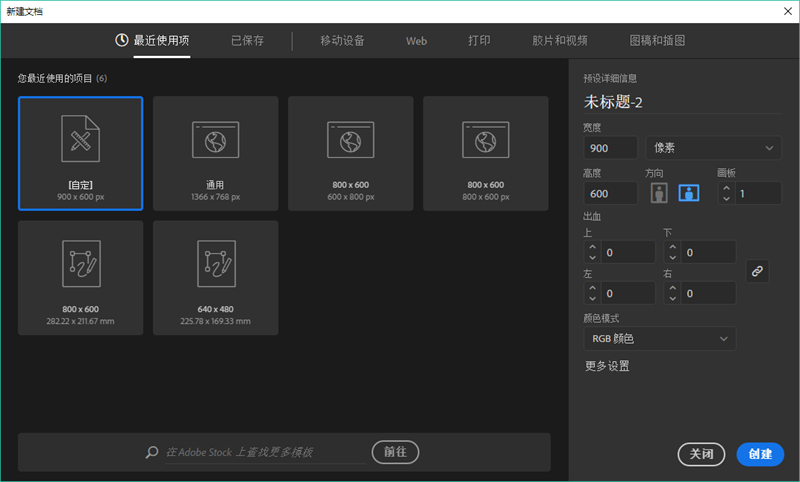
Task: Expand 更多设置 options
Action: pos(607,366)
